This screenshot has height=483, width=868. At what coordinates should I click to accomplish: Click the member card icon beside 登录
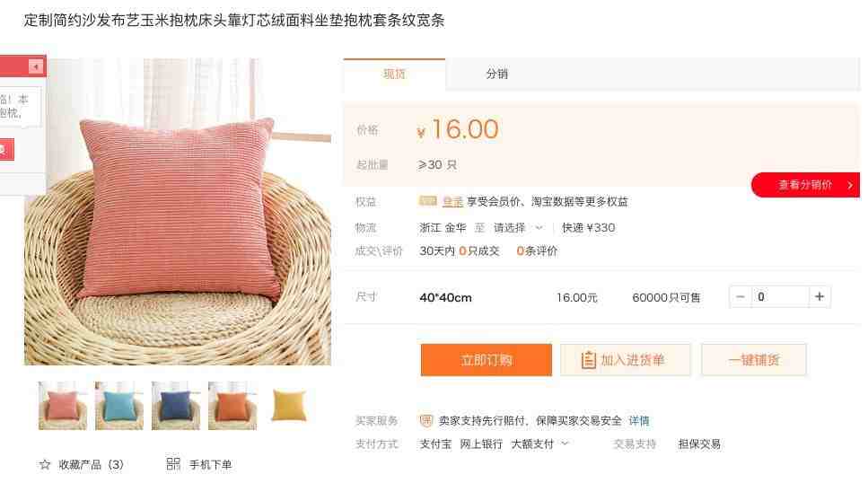coord(428,200)
